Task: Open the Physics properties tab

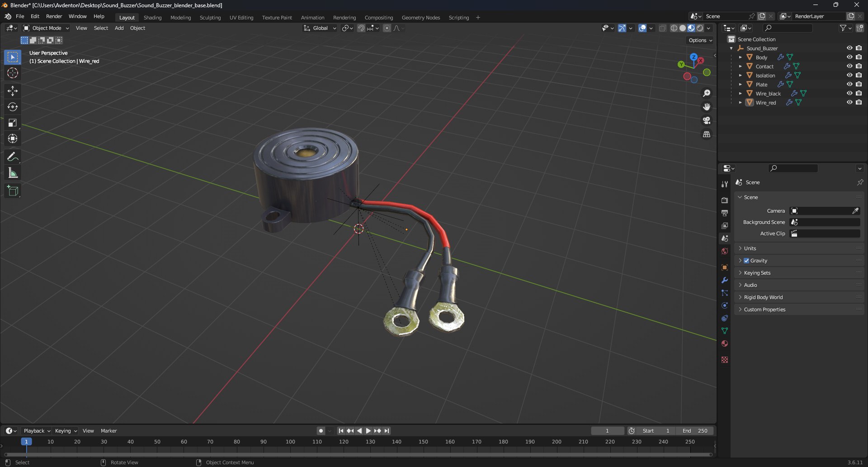Action: tap(725, 305)
